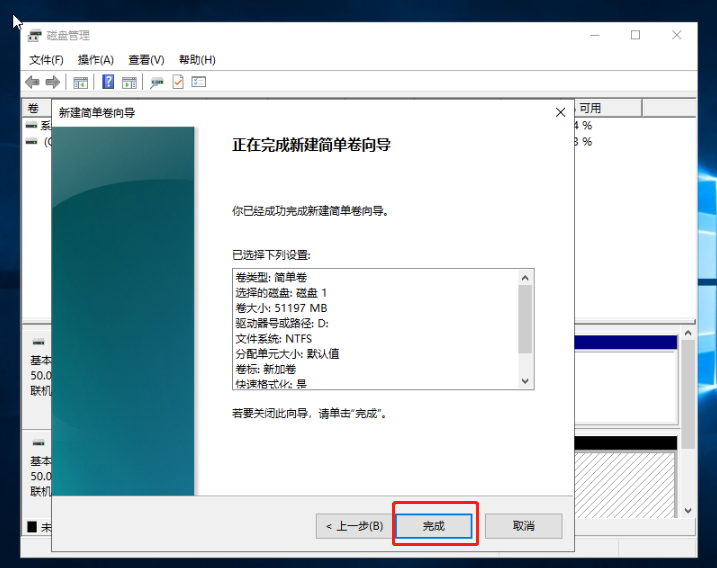Toggle the show/hide console tree icon

pyautogui.click(x=80, y=82)
